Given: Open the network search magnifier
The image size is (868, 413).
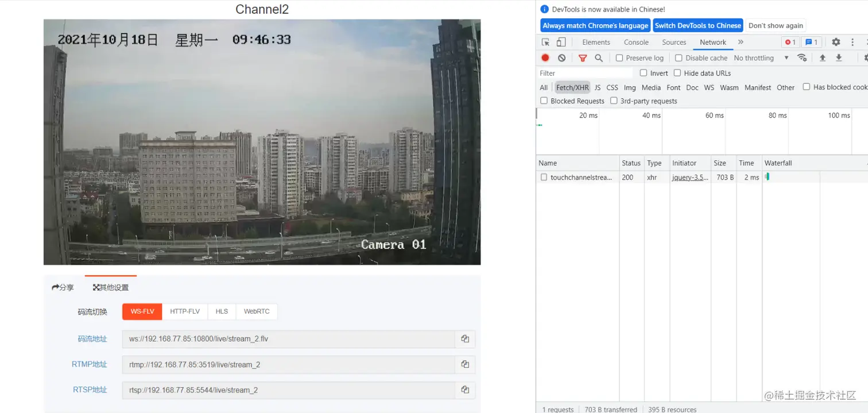Looking at the screenshot, I should pos(599,58).
